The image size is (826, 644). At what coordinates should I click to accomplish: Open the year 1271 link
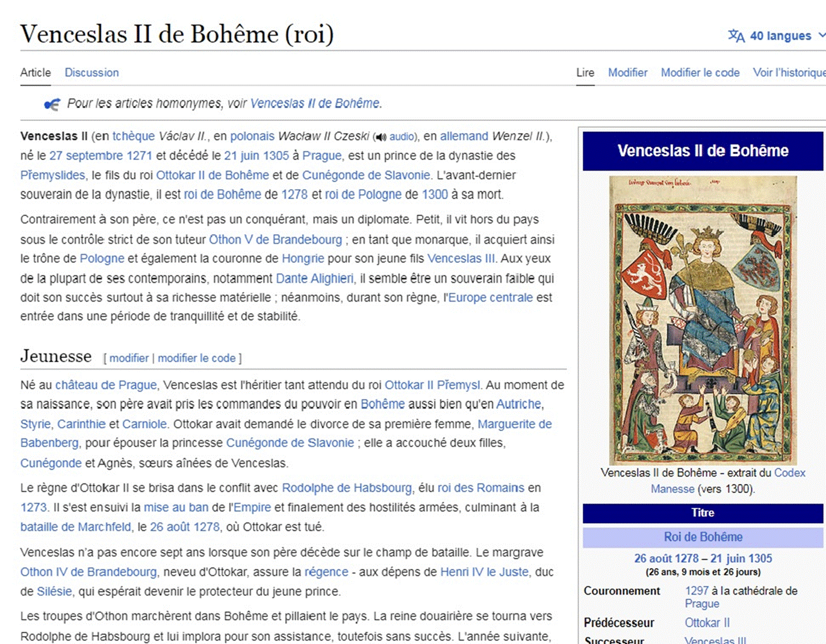[139, 155]
